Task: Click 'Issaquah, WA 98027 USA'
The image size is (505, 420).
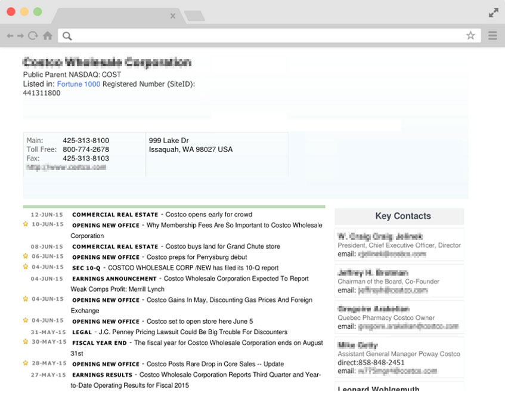Action: pyautogui.click(x=191, y=150)
